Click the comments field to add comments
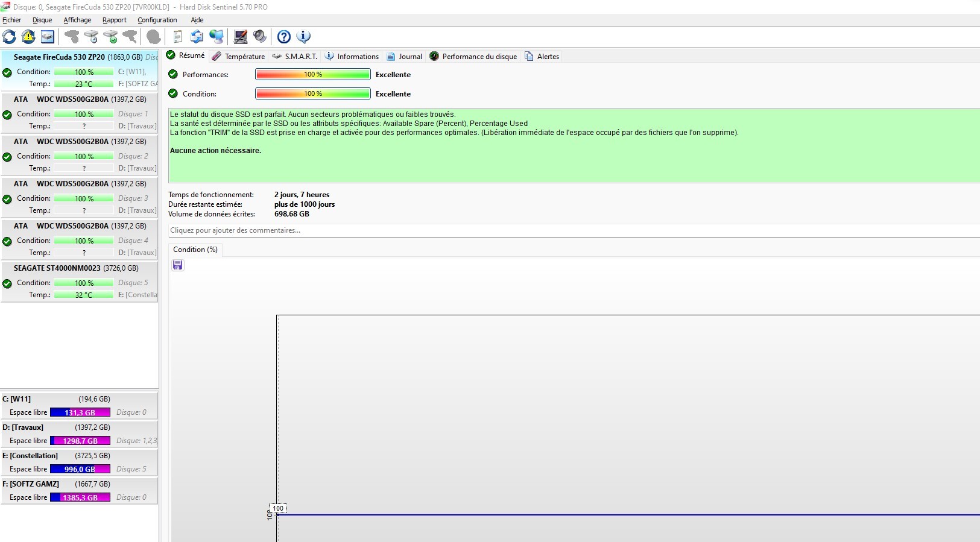980x542 pixels. tap(574, 230)
